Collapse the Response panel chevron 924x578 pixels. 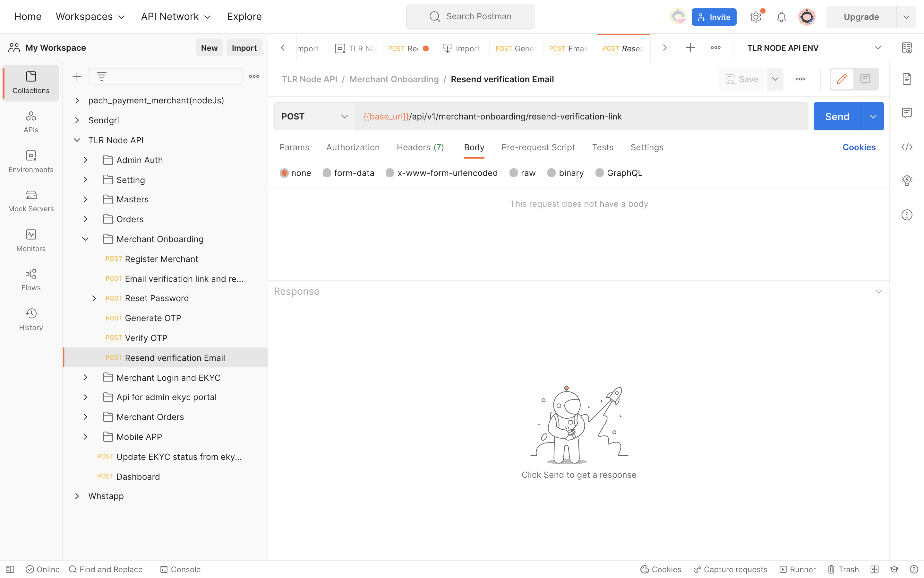click(878, 291)
